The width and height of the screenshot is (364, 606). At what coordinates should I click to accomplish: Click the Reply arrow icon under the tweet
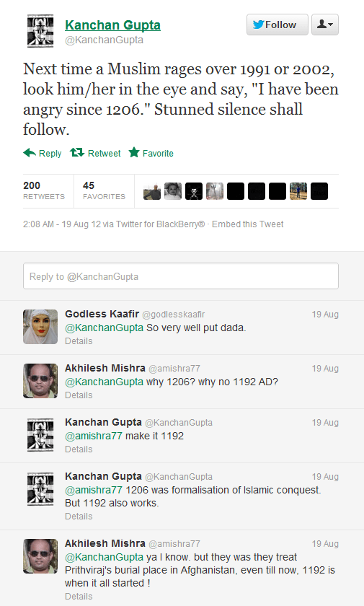coord(30,153)
